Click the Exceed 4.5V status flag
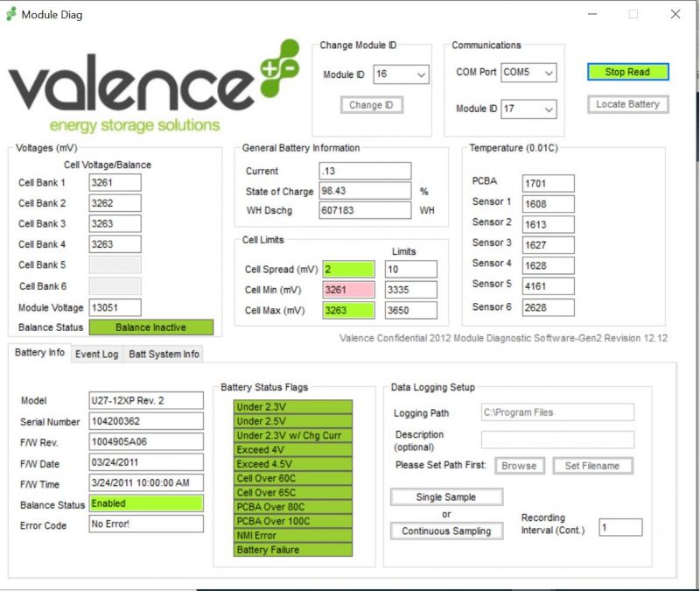This screenshot has width=700, height=591. 293,464
